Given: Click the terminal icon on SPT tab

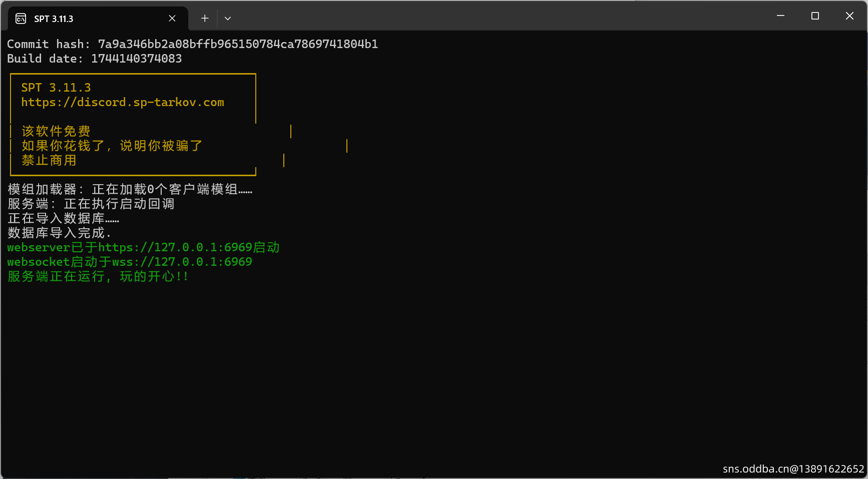Looking at the screenshot, I should tap(21, 19).
